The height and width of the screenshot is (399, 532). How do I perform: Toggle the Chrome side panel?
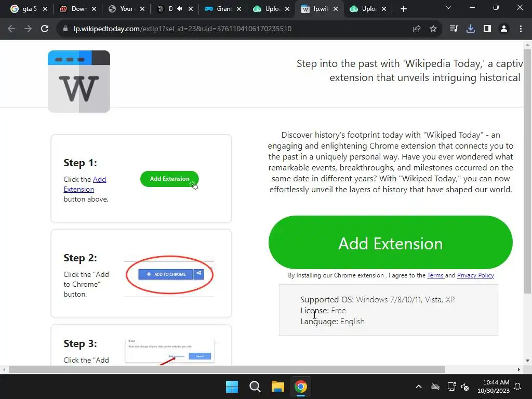(x=487, y=29)
